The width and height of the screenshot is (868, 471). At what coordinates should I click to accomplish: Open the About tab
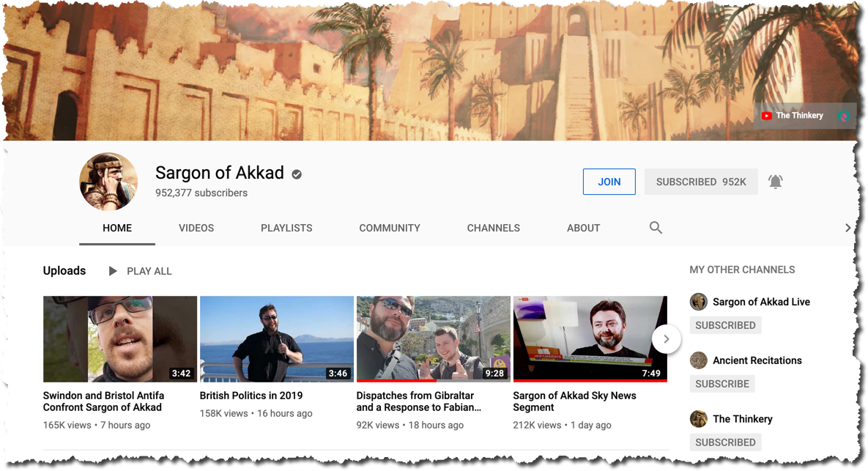584,228
